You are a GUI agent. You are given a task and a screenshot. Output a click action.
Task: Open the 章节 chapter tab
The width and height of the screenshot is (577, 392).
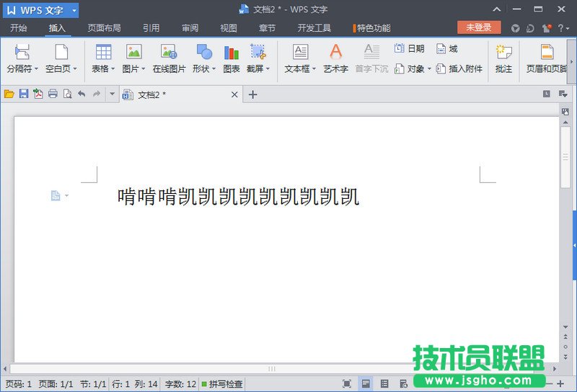[x=267, y=28]
